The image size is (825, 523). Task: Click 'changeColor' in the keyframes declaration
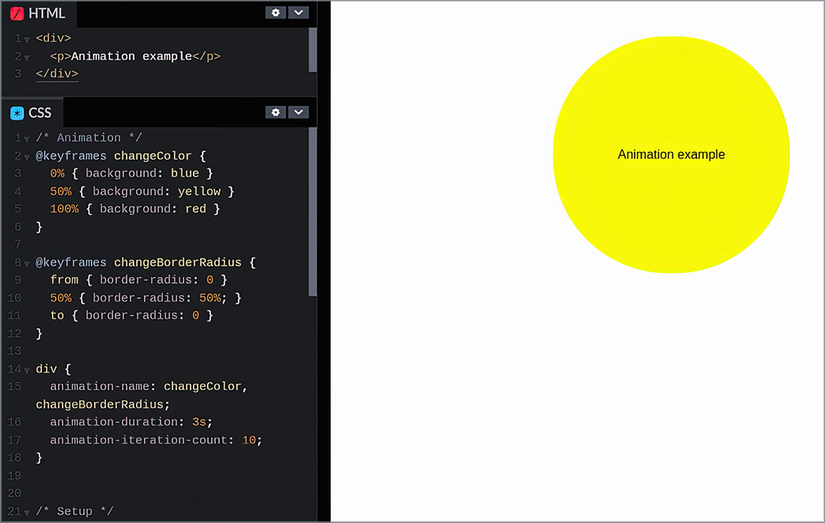(x=153, y=156)
